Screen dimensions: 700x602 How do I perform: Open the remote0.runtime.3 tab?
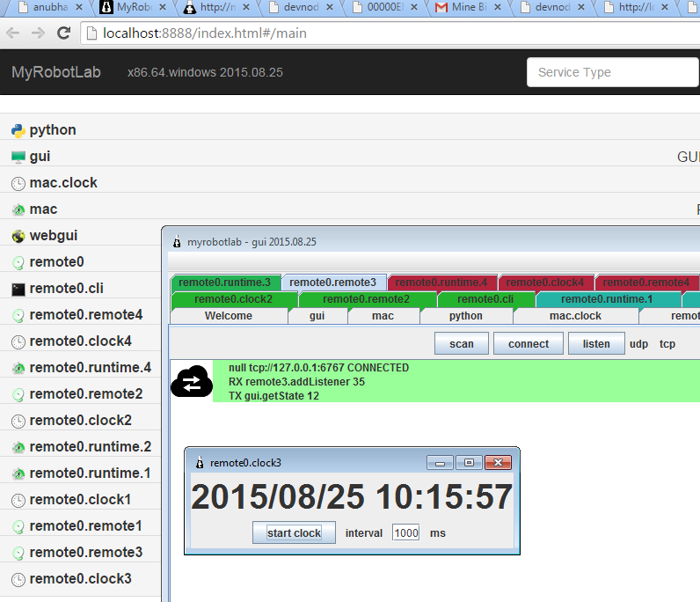point(225,283)
